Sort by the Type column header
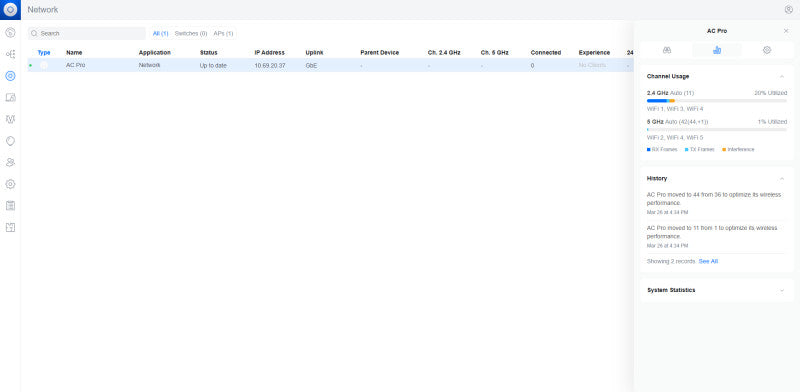 (44, 53)
